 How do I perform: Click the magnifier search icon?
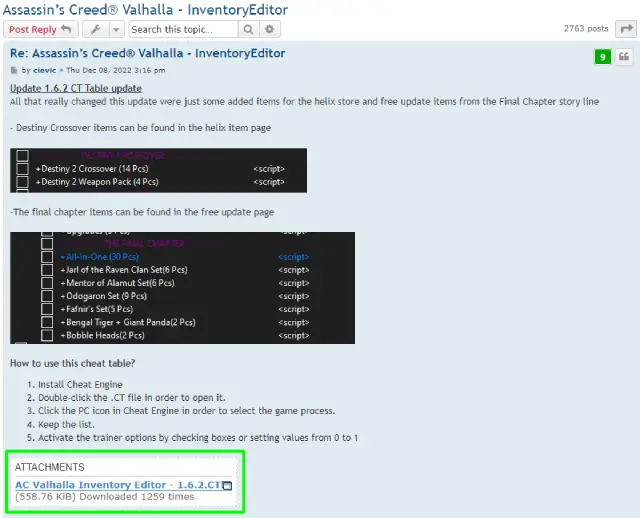coord(248,29)
